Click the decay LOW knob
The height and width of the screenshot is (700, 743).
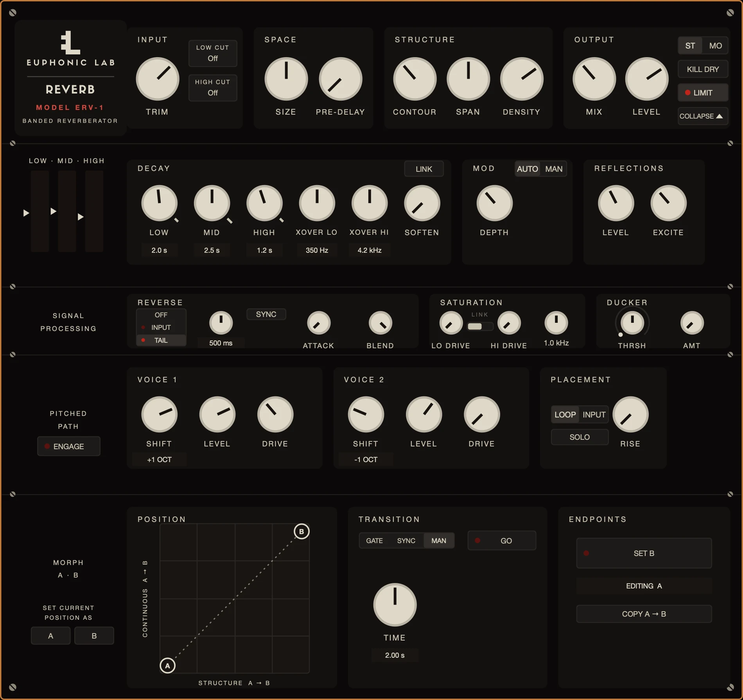click(159, 203)
